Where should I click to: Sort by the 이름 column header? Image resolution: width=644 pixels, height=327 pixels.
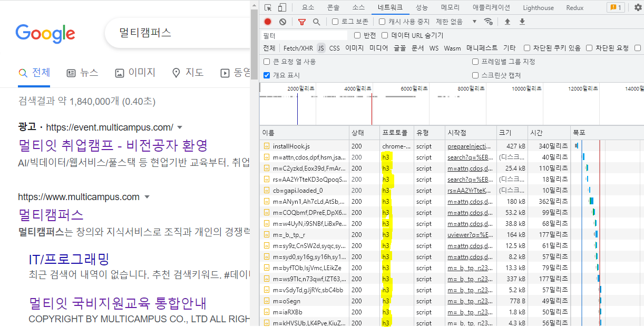(305, 133)
